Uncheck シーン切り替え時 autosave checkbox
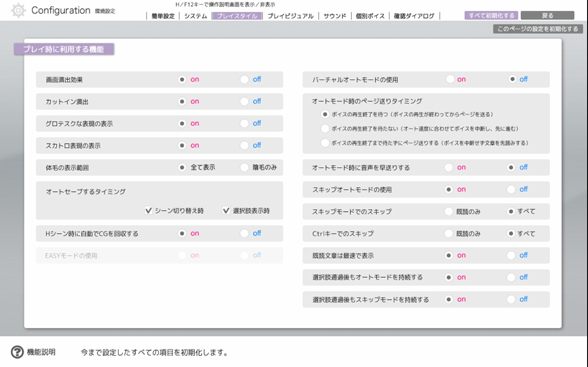 tap(148, 211)
